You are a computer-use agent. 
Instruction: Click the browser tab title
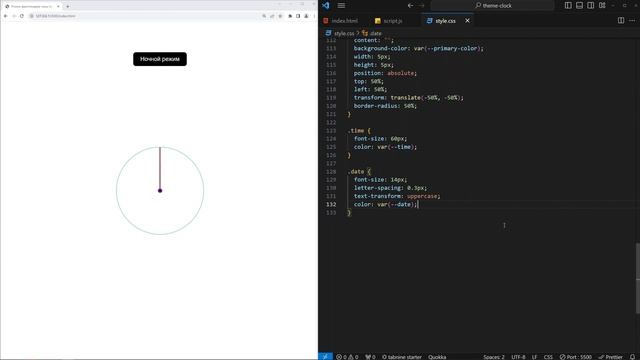click(31, 6)
